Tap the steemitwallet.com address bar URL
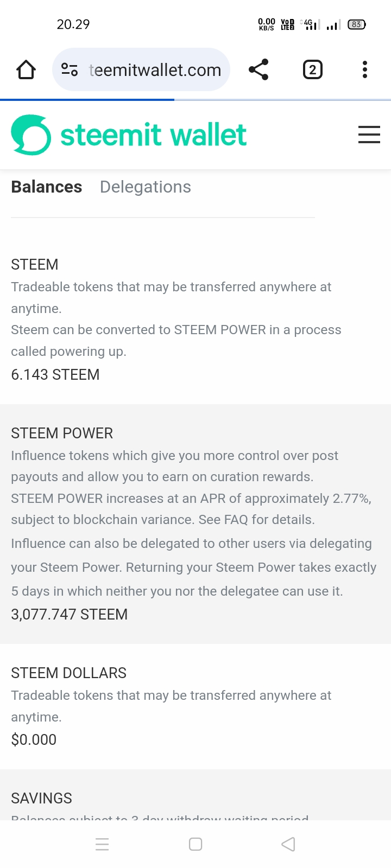The image size is (391, 868). [155, 70]
